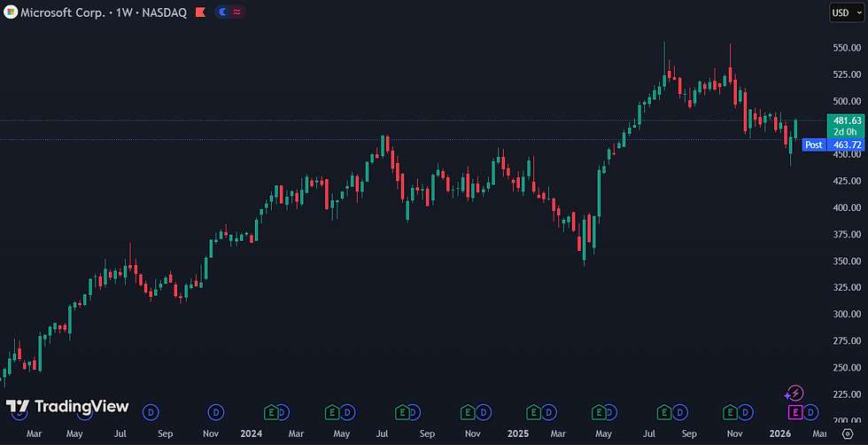
Task: Open the earnings E marker for April 2025
Action: click(x=599, y=411)
